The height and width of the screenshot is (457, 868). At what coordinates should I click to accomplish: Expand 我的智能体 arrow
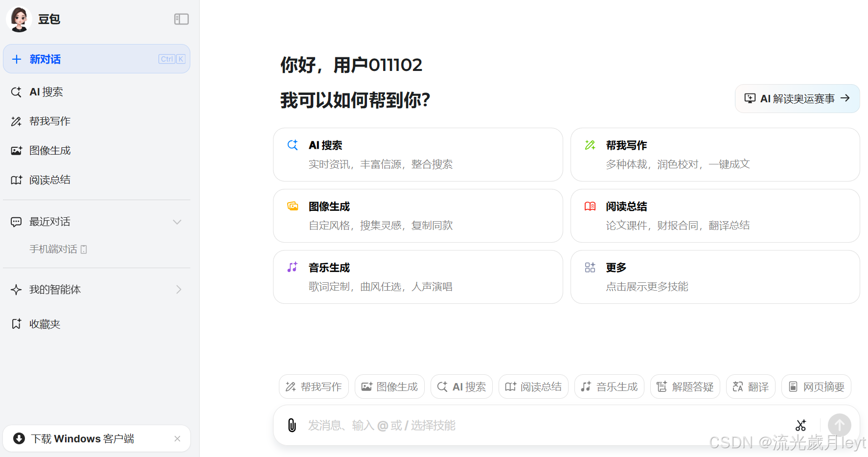pos(179,290)
